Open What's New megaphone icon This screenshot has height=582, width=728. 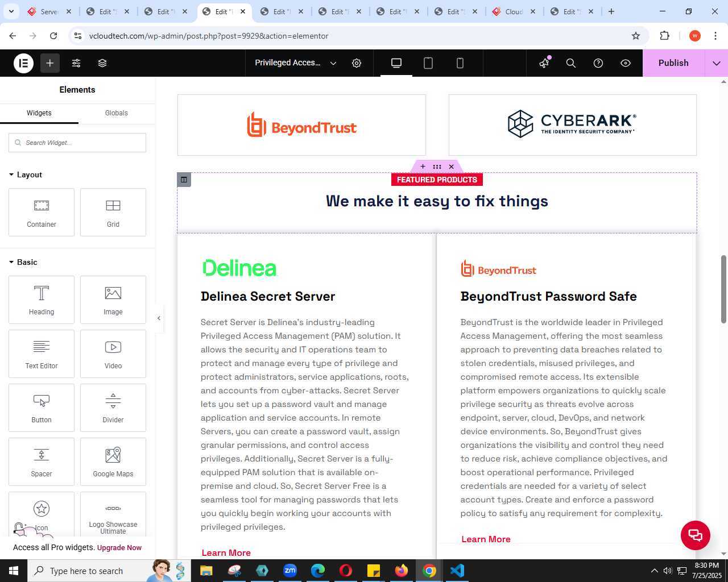coord(544,63)
